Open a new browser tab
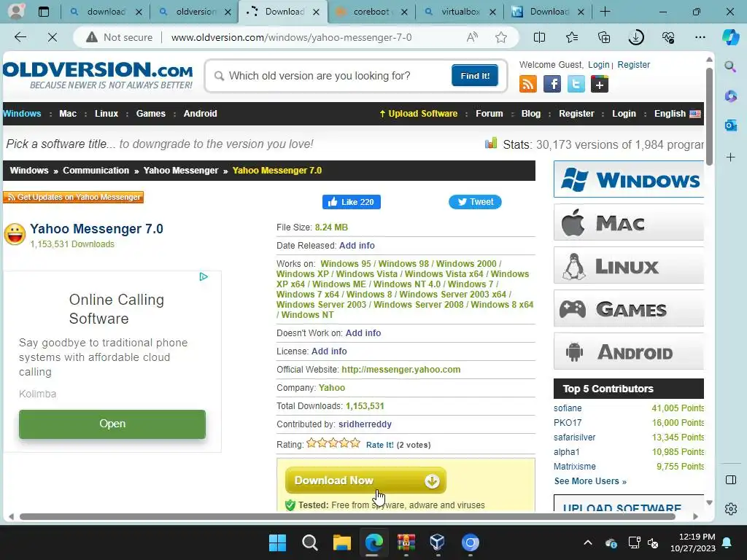Image resolution: width=747 pixels, height=560 pixels. [x=605, y=12]
